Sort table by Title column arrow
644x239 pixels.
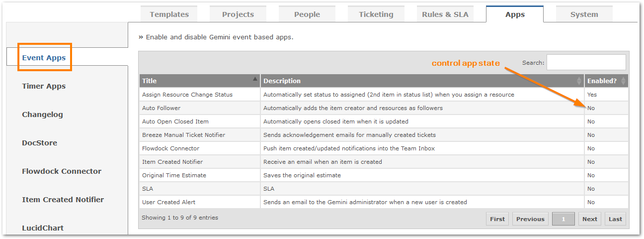[x=255, y=79]
